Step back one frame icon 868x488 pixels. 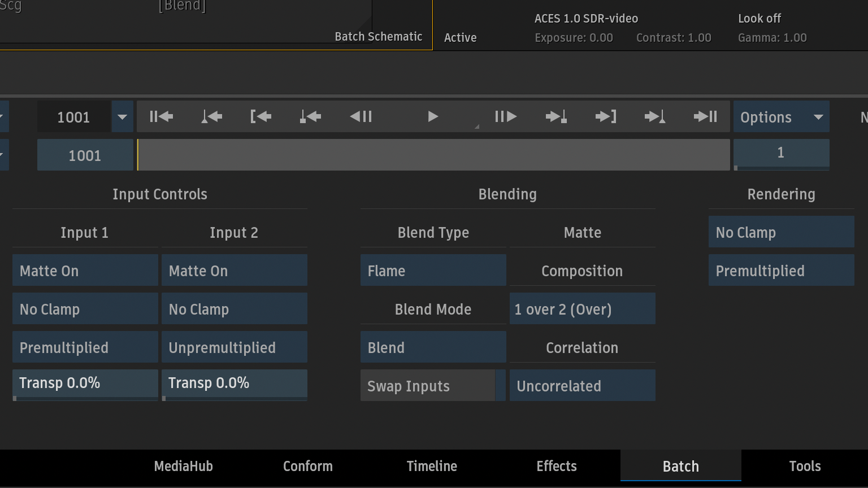point(361,117)
